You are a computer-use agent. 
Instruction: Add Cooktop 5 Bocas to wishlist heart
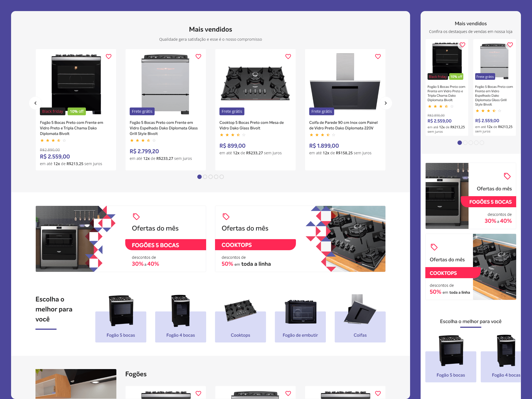point(288,57)
